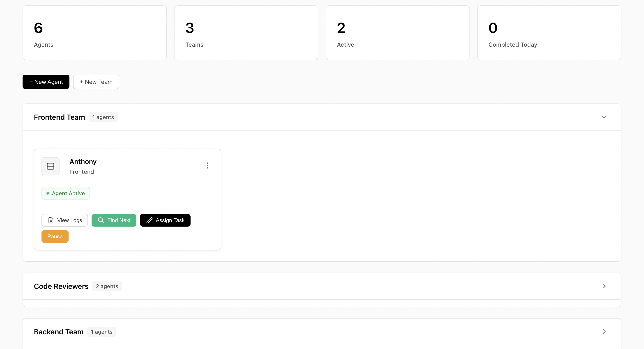This screenshot has width=644, height=349.
Task: Collapse the Frontend Team section
Action: (604, 117)
